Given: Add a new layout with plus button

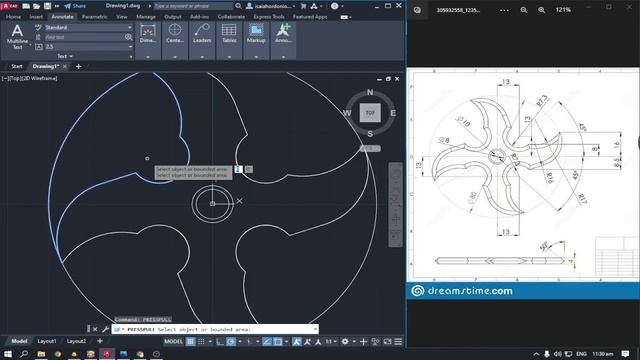Looking at the screenshot, I should coord(100,341).
